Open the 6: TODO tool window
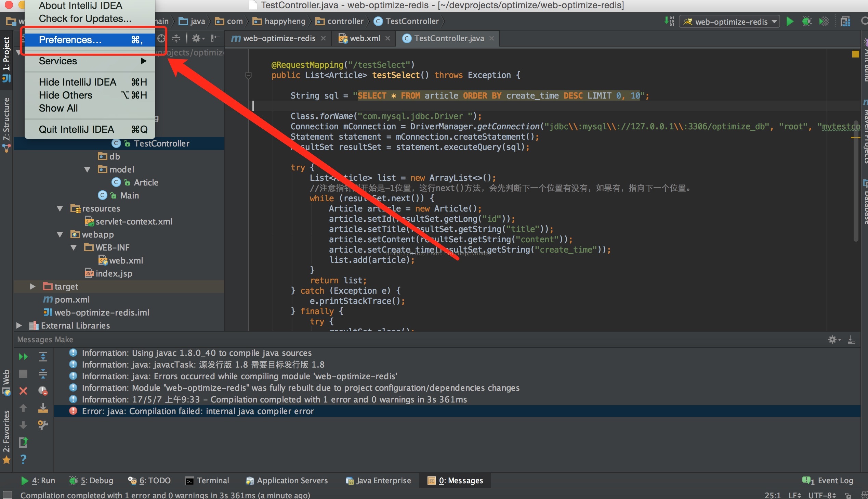Image resolution: width=868 pixels, height=499 pixels. 149,481
